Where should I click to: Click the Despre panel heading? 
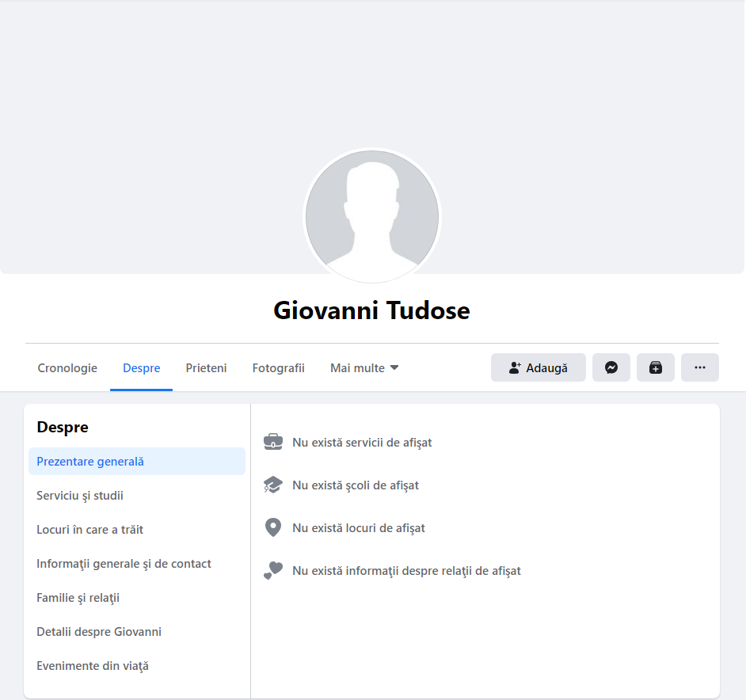click(63, 427)
